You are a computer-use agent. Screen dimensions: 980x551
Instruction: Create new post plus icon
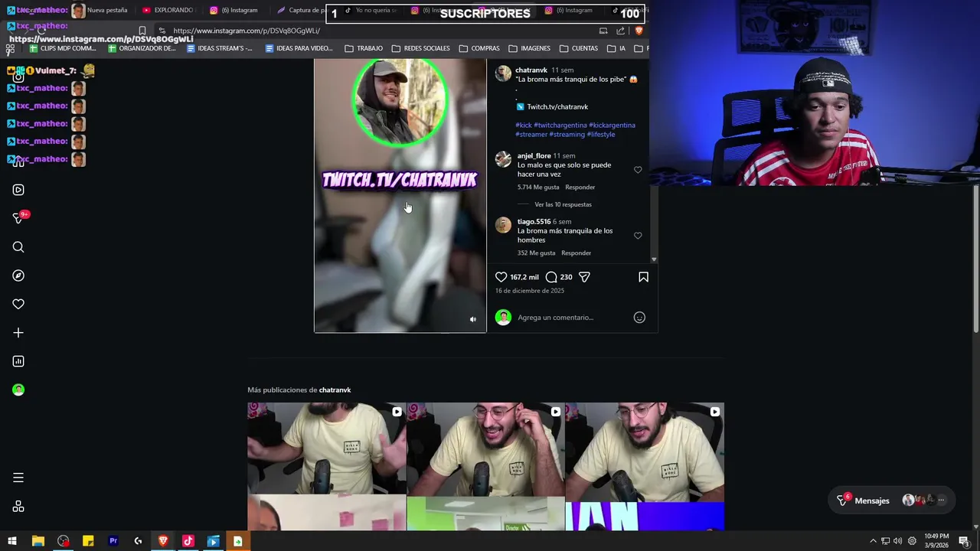18,333
